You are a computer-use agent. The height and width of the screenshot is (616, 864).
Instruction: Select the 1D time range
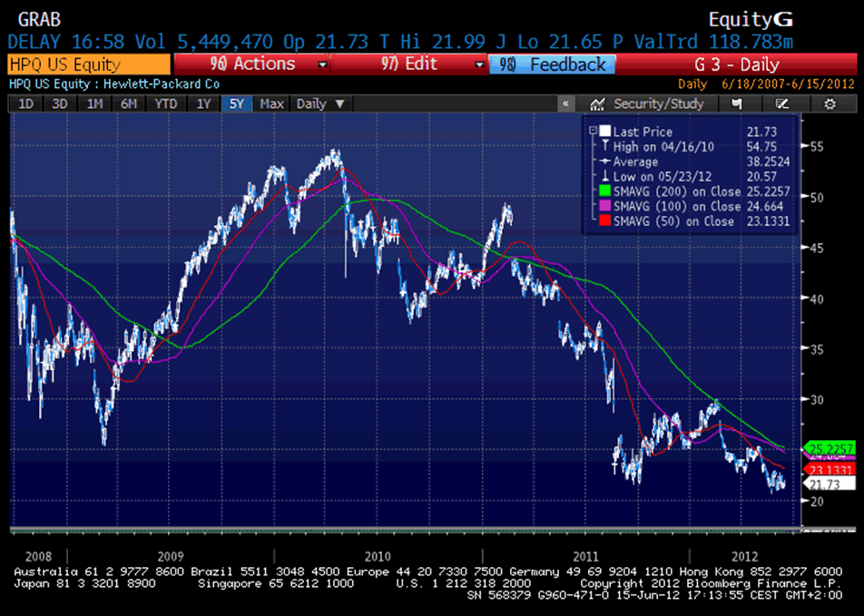(26, 103)
